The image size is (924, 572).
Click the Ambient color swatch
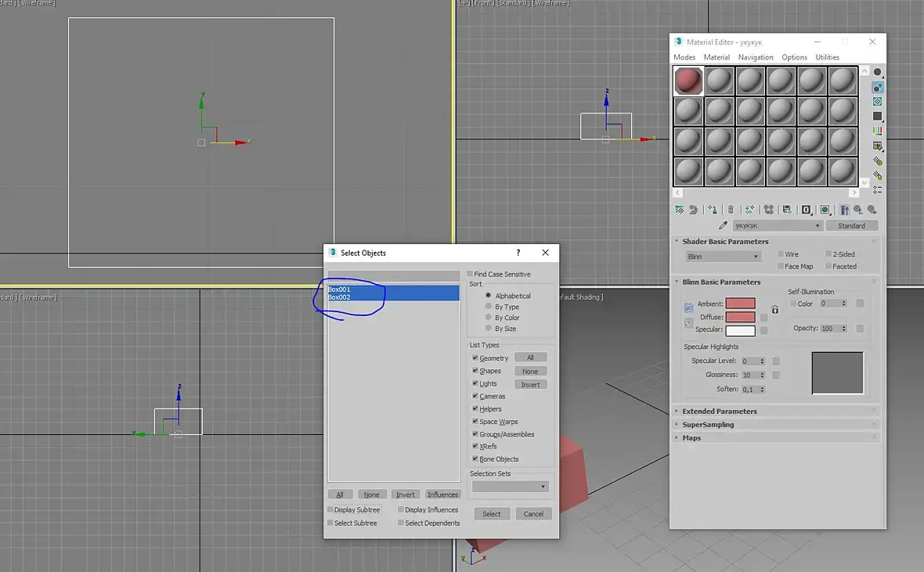pos(740,304)
